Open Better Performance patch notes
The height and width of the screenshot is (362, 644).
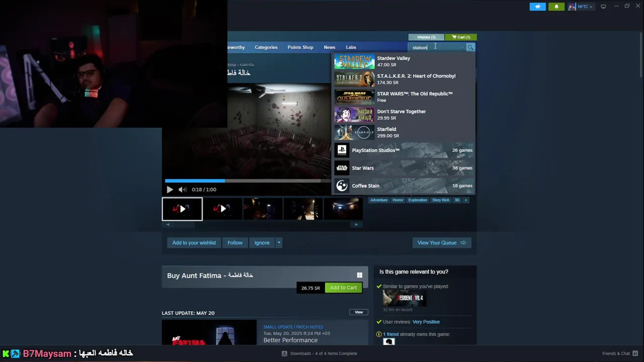pyautogui.click(x=290, y=340)
